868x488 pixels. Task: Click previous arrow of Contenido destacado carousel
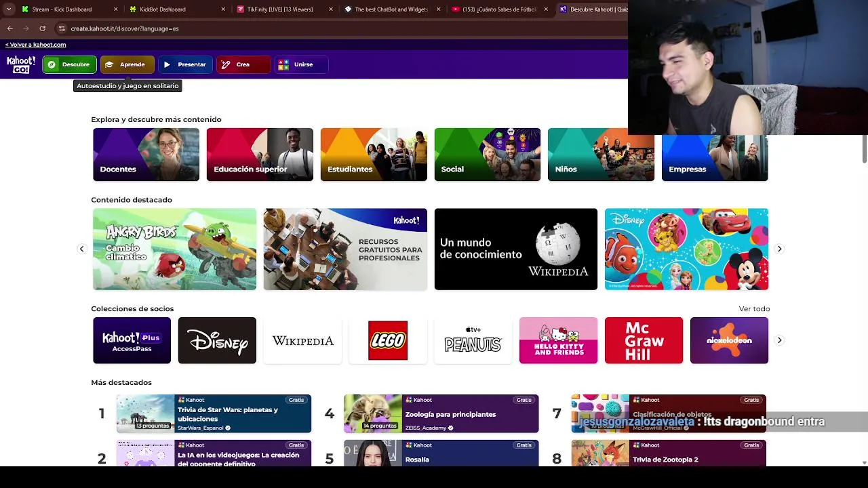pos(81,249)
